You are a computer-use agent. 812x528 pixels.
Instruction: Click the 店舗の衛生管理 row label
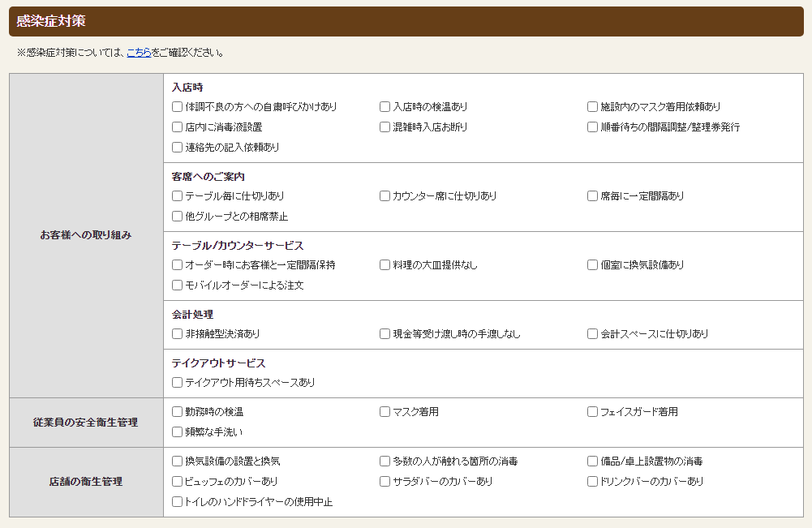pos(86,482)
